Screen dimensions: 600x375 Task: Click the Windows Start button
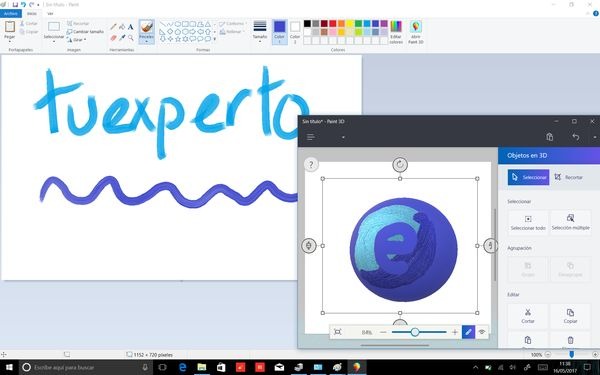tap(8, 367)
